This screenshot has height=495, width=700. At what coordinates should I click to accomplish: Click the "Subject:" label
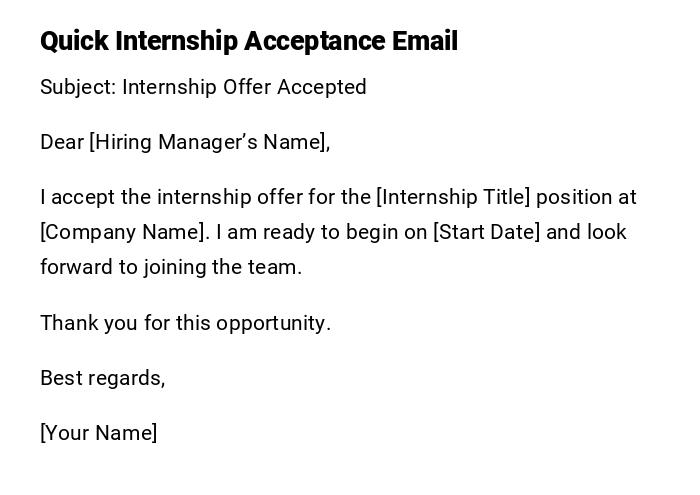[x=78, y=87]
